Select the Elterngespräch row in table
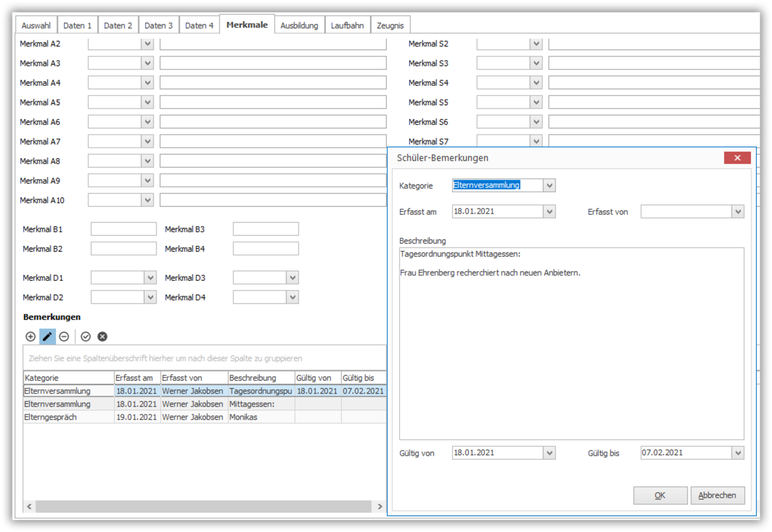 coord(205,417)
